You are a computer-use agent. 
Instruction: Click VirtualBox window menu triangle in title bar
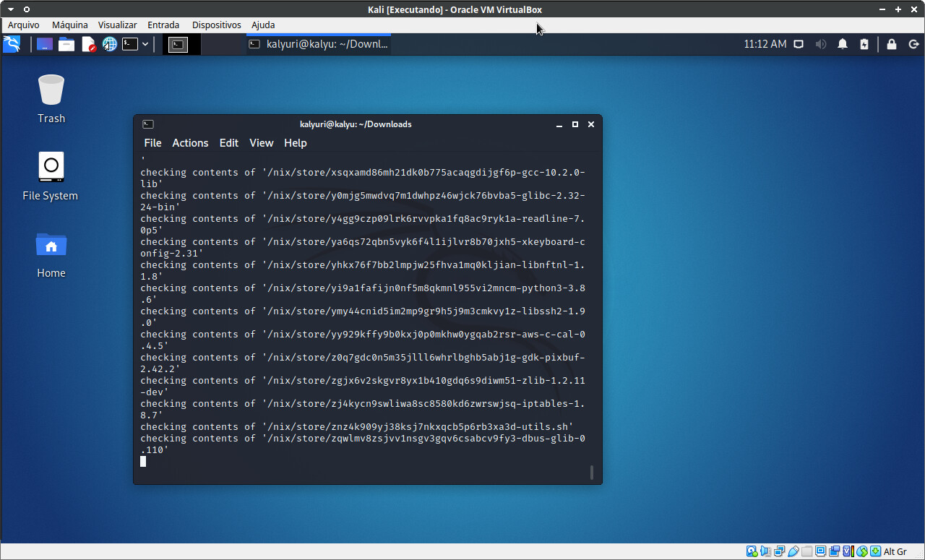(x=11, y=9)
